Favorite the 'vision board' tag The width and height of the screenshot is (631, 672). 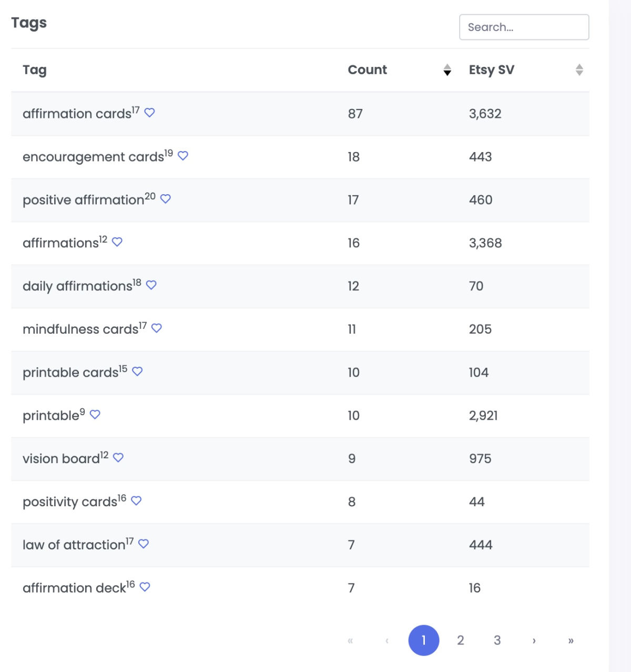(118, 458)
